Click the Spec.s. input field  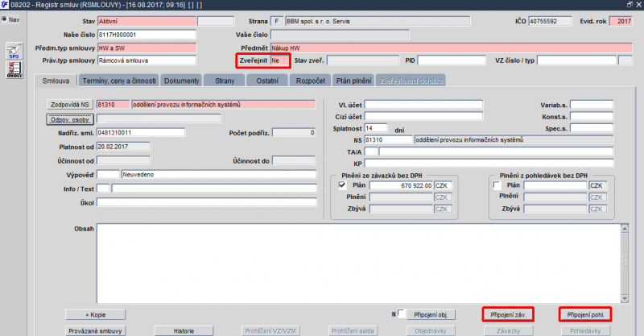pyautogui.click(x=592, y=128)
